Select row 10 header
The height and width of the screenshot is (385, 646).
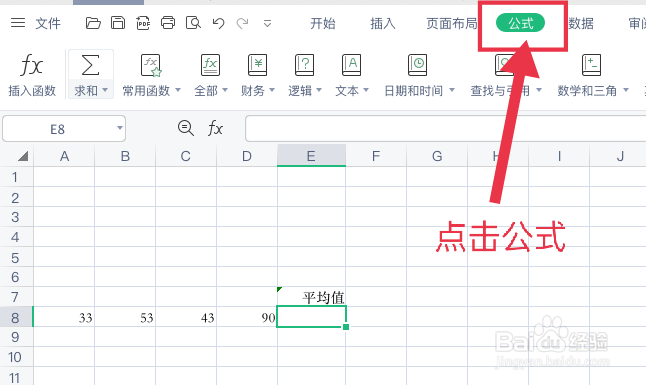[x=16, y=357]
